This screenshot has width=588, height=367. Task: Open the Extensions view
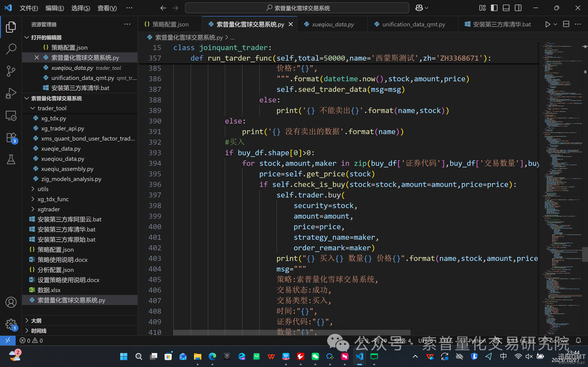tap(11, 137)
